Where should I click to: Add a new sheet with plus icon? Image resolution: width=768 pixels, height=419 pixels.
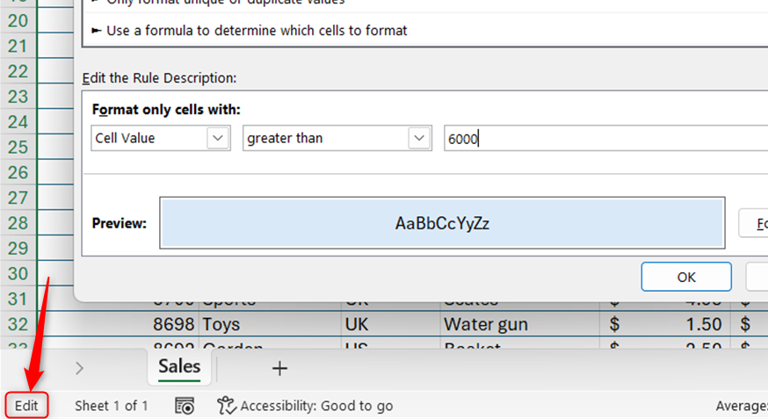click(280, 368)
